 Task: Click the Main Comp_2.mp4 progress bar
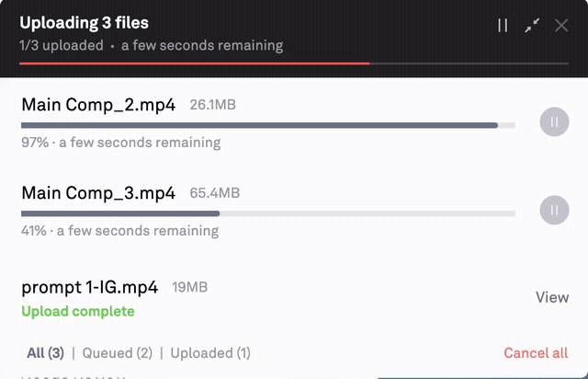tap(267, 125)
